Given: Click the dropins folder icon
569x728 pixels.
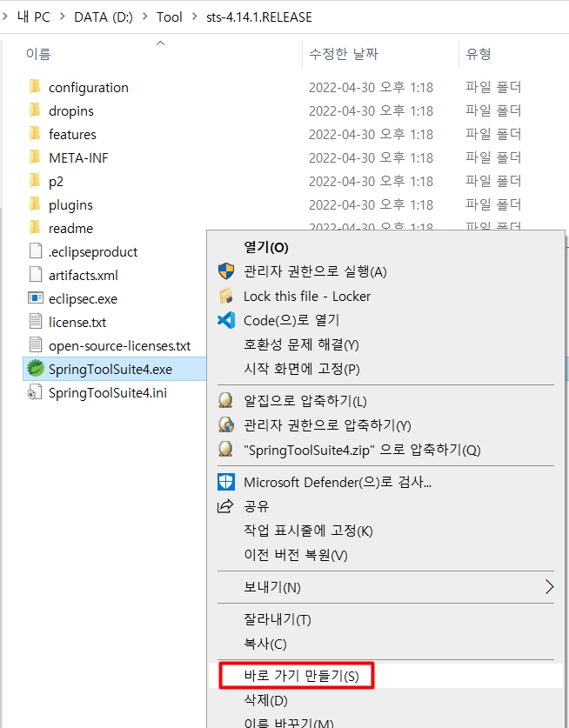Looking at the screenshot, I should (35, 110).
